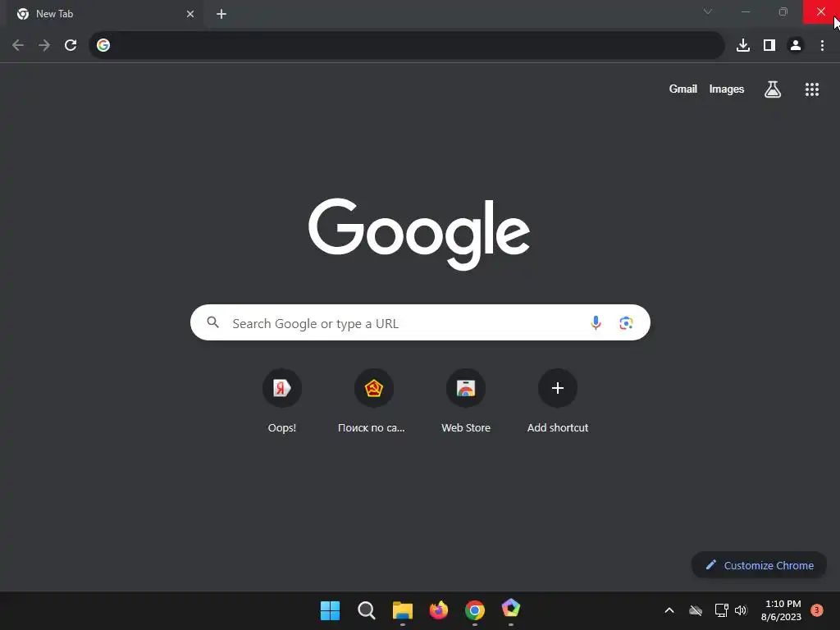The height and width of the screenshot is (630, 840).
Task: Show hidden system tray icons
Action: pyautogui.click(x=669, y=610)
